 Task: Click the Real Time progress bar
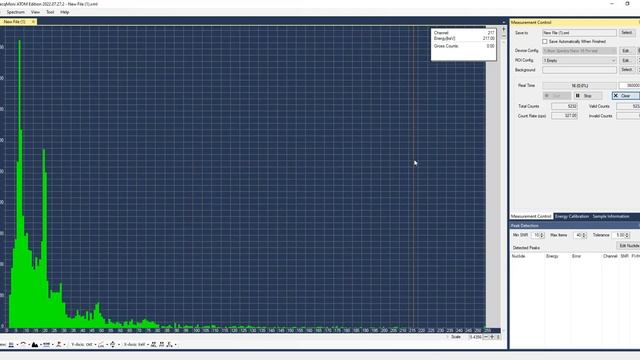579,85
